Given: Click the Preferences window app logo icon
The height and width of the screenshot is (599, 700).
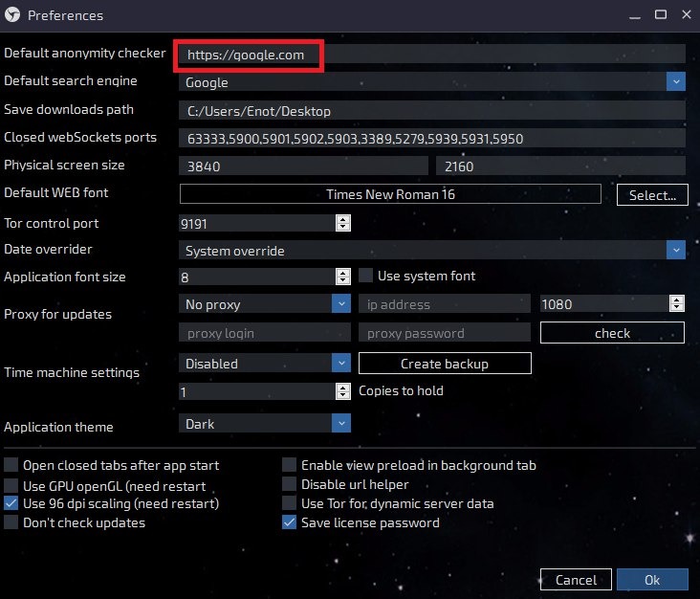Looking at the screenshot, I should pyautogui.click(x=12, y=14).
